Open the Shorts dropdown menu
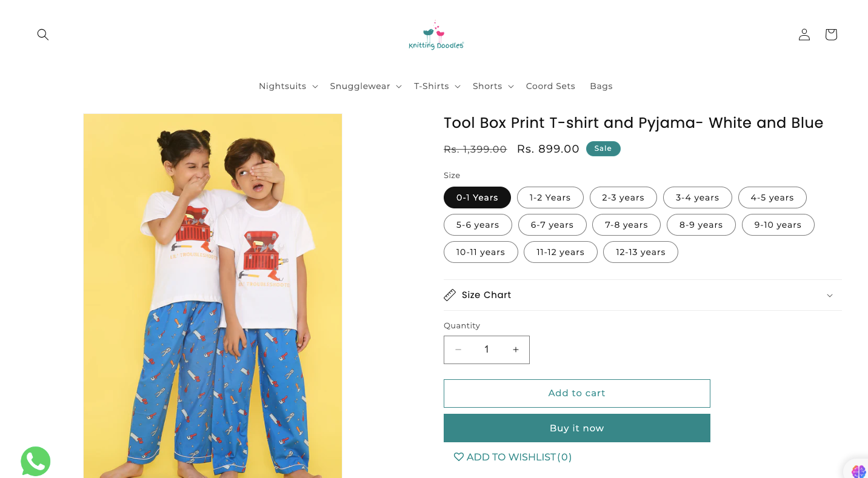Image resolution: width=868 pixels, height=478 pixels. pyautogui.click(x=493, y=86)
